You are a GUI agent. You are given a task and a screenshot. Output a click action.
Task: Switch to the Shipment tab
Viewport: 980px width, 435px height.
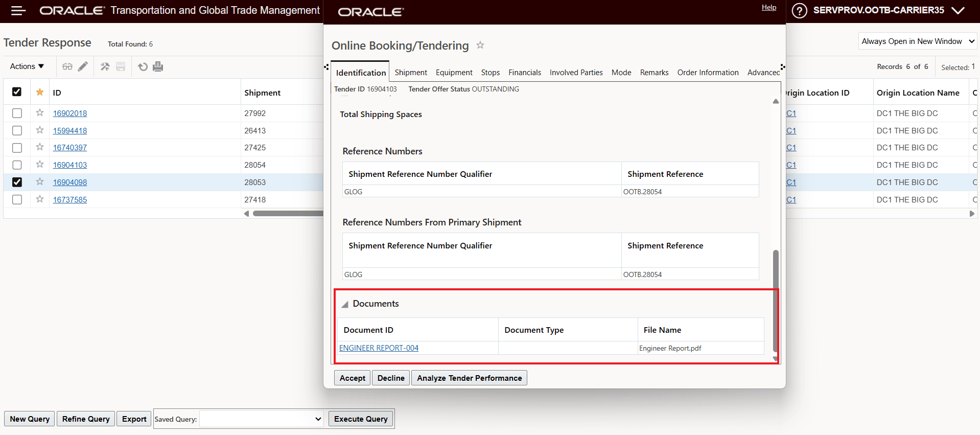(x=411, y=73)
